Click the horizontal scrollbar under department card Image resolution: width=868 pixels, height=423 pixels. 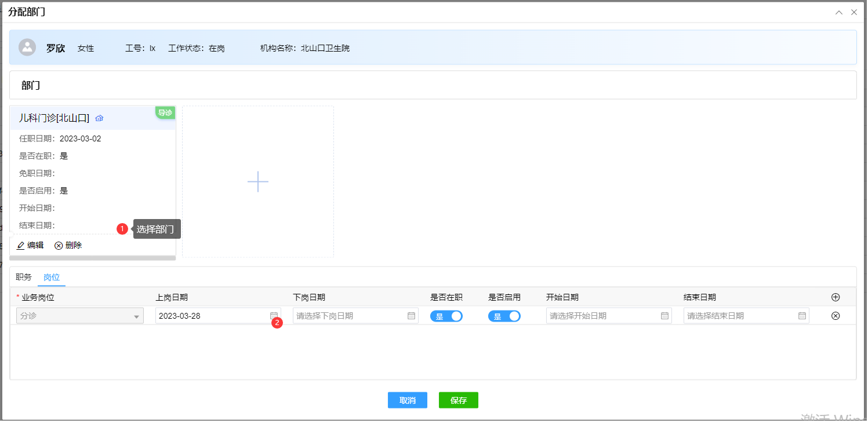click(x=93, y=258)
